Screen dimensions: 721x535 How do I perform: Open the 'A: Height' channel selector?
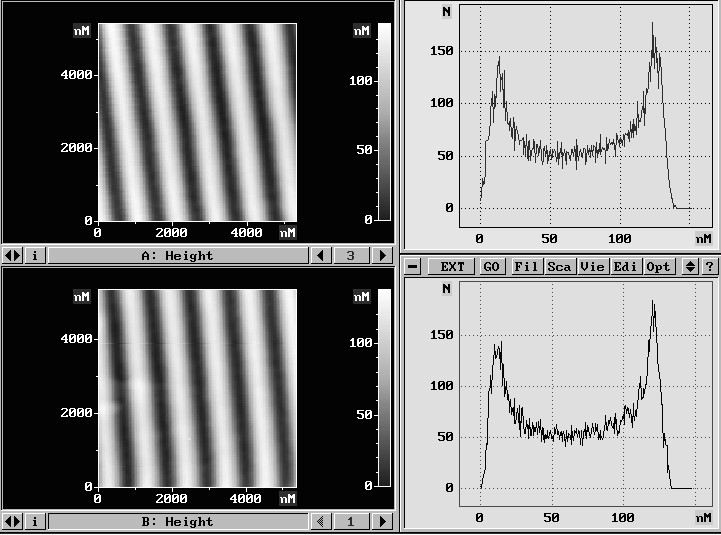coord(177,256)
